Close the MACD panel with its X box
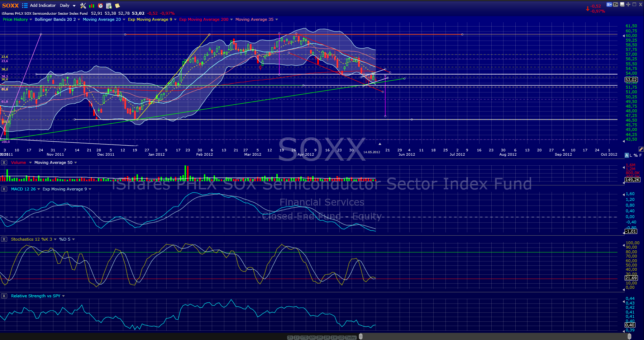The height and width of the screenshot is (340, 644). pos(4,189)
